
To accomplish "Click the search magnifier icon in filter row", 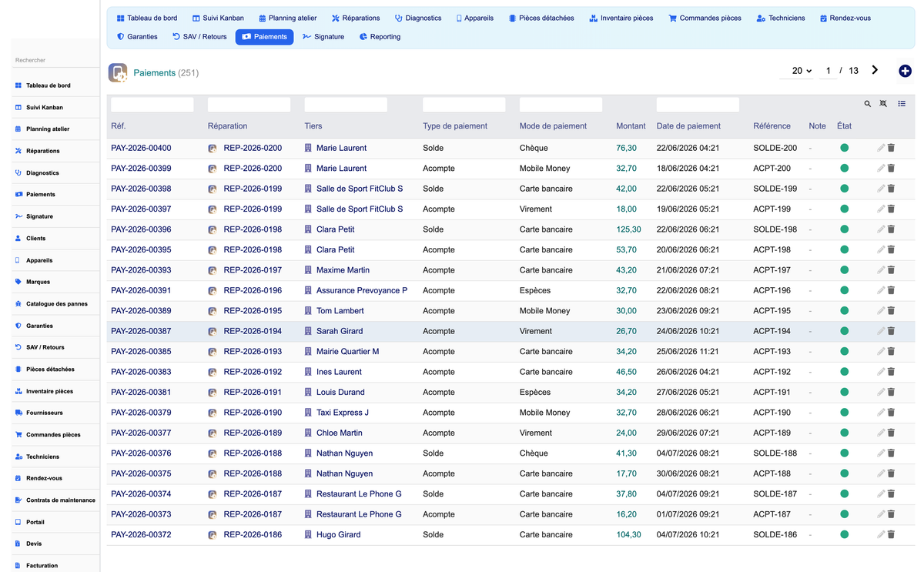I will pyautogui.click(x=867, y=104).
